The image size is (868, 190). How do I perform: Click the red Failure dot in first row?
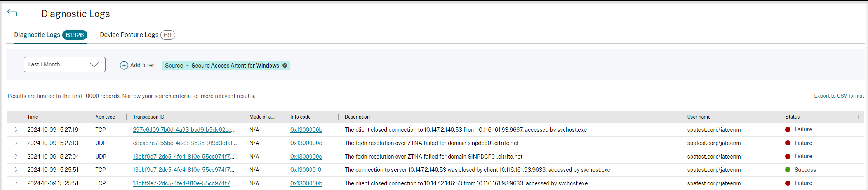[x=788, y=130]
